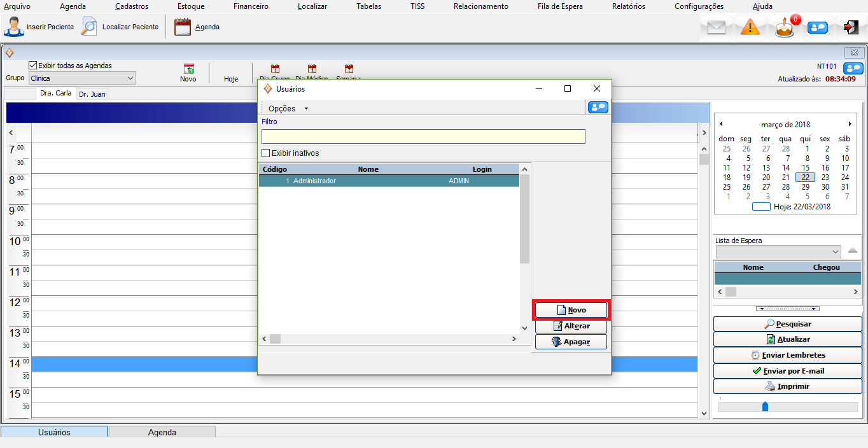The image size is (868, 448).
Task: Open the Financeiro menu
Action: coord(251,6)
